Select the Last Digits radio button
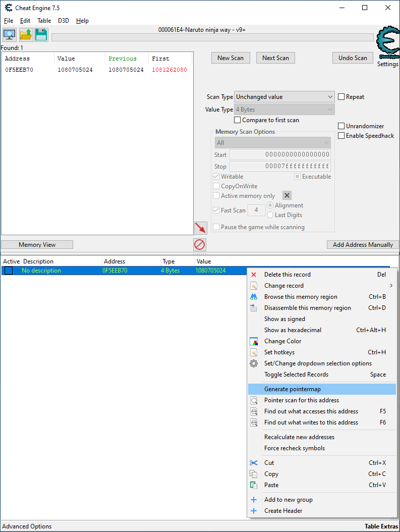The width and height of the screenshot is (400, 532). pyautogui.click(x=270, y=215)
